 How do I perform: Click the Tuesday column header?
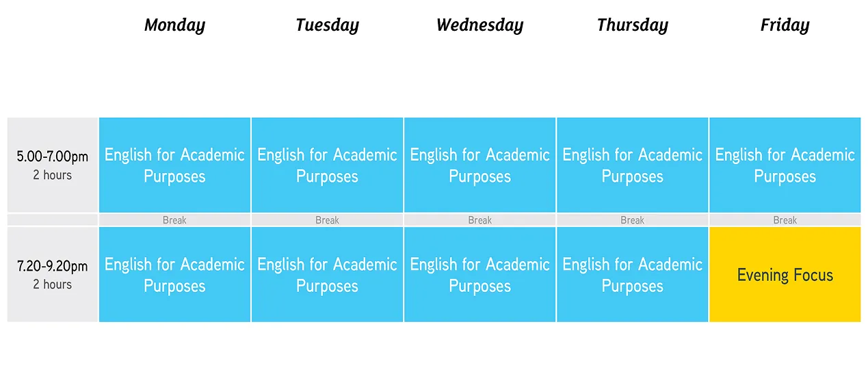327,25
